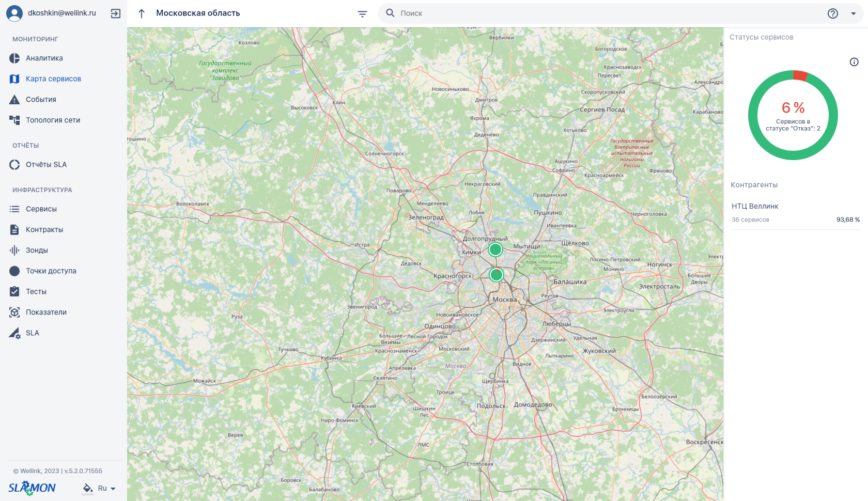Image resolution: width=868 pixels, height=501 pixels.
Task: Click the Wellink version footer text
Action: (x=58, y=471)
